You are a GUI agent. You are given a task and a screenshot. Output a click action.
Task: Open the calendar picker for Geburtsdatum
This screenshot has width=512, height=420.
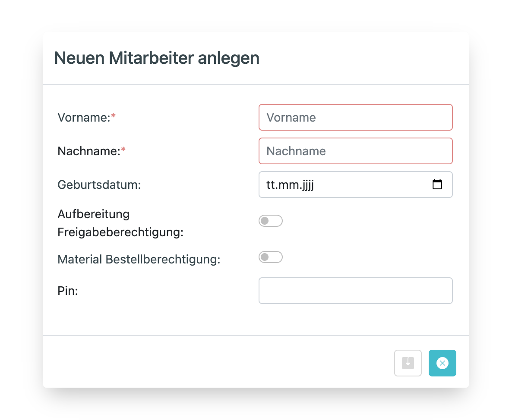437,184
